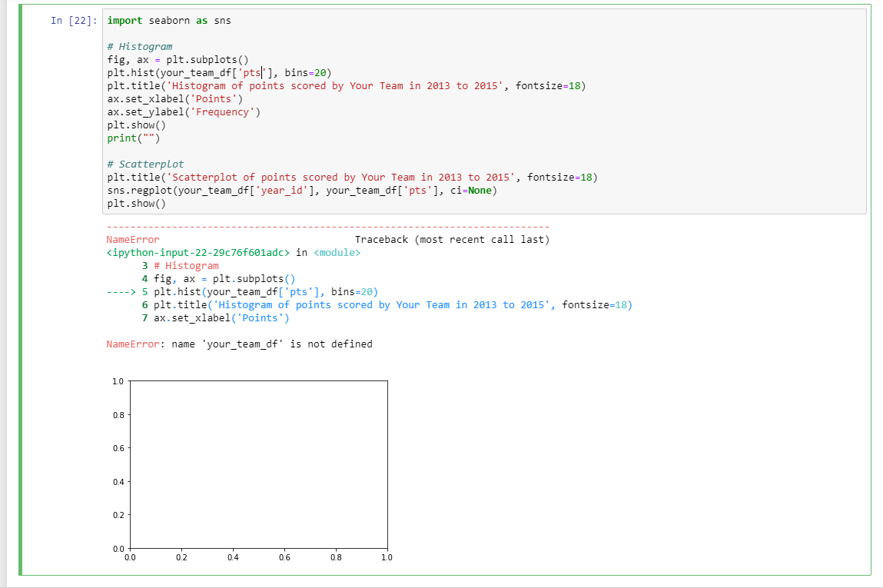The width and height of the screenshot is (883, 588).
Task: Click the Scatterplot plt.title code line
Action: (x=352, y=178)
